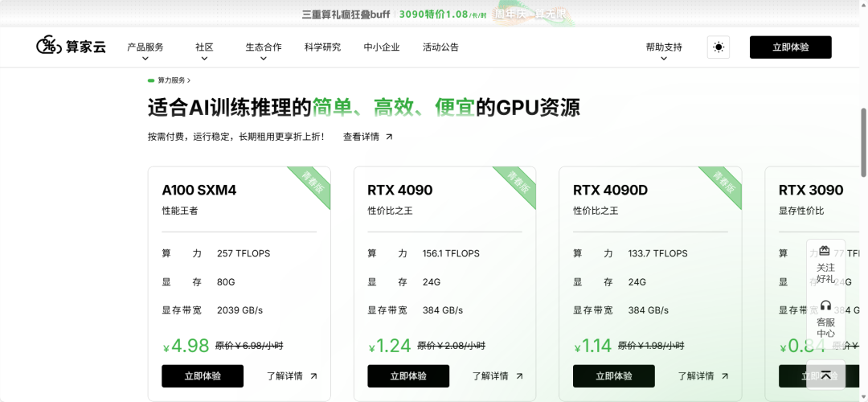Click 立即体验 on RTX 4090 card
This screenshot has height=402, width=868.
[x=408, y=376]
